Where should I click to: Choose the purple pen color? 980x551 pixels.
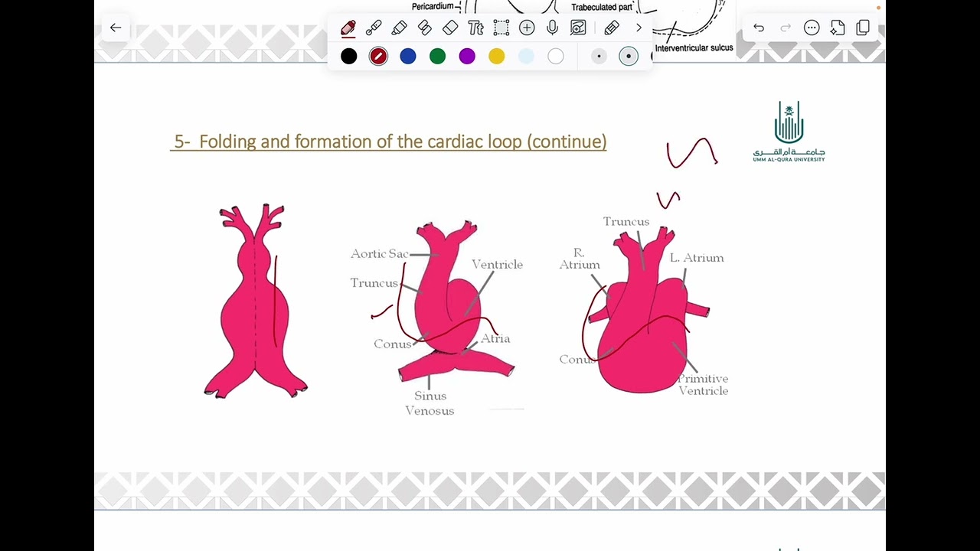[x=467, y=56]
